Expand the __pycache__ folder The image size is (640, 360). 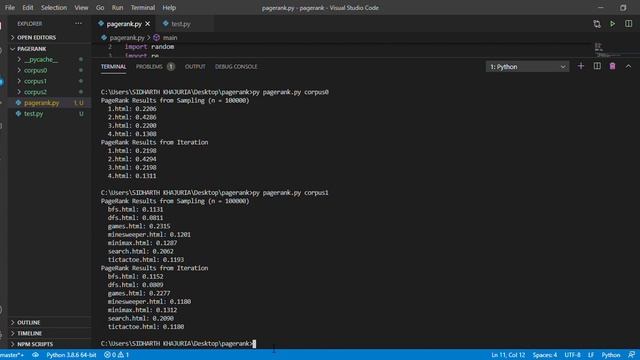coord(49,60)
